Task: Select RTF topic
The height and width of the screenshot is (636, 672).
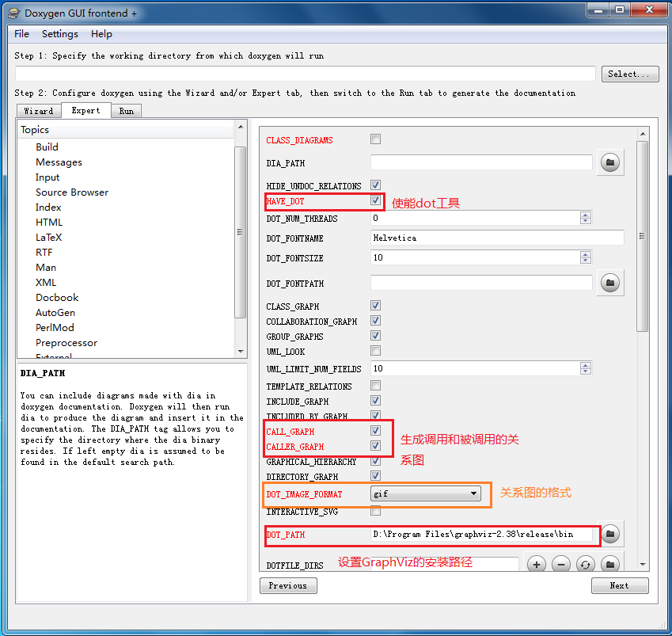Action: pyautogui.click(x=44, y=252)
